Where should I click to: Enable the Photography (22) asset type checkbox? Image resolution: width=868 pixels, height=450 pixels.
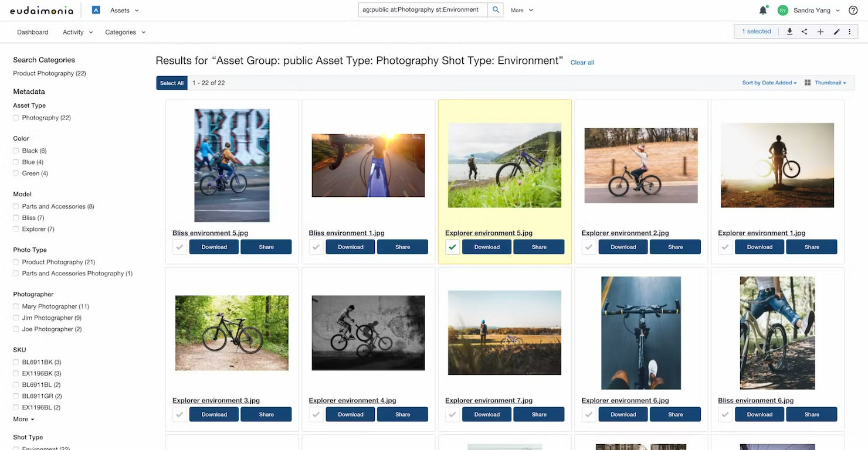[x=16, y=117]
